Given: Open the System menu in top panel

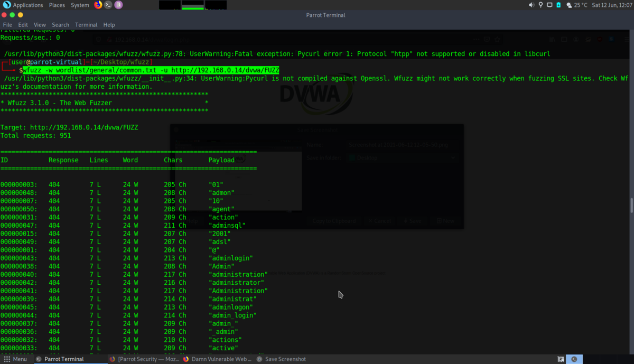Looking at the screenshot, I should 80,5.
